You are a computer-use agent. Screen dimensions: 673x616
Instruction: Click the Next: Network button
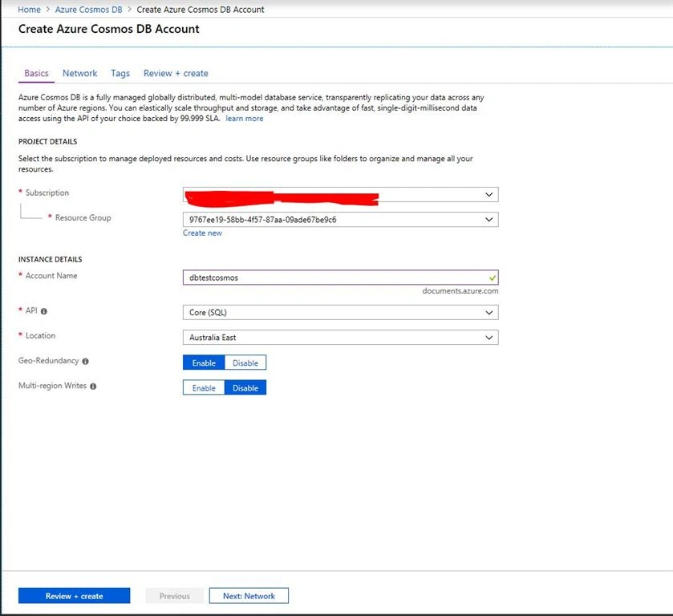(x=249, y=596)
